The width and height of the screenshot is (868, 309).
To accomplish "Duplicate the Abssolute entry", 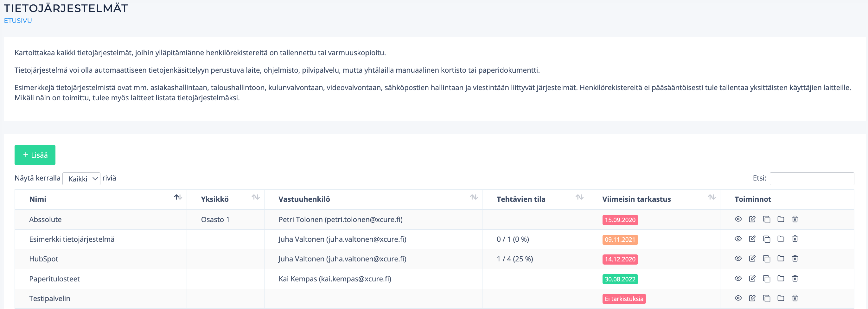I will point(767,220).
